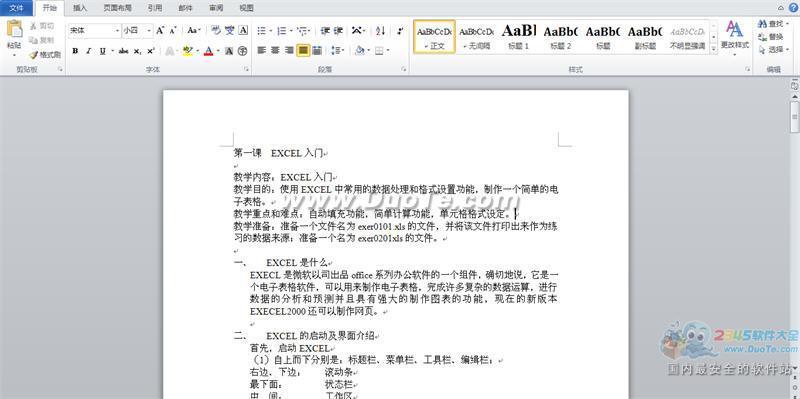Open the File (文件) tab

[16, 8]
